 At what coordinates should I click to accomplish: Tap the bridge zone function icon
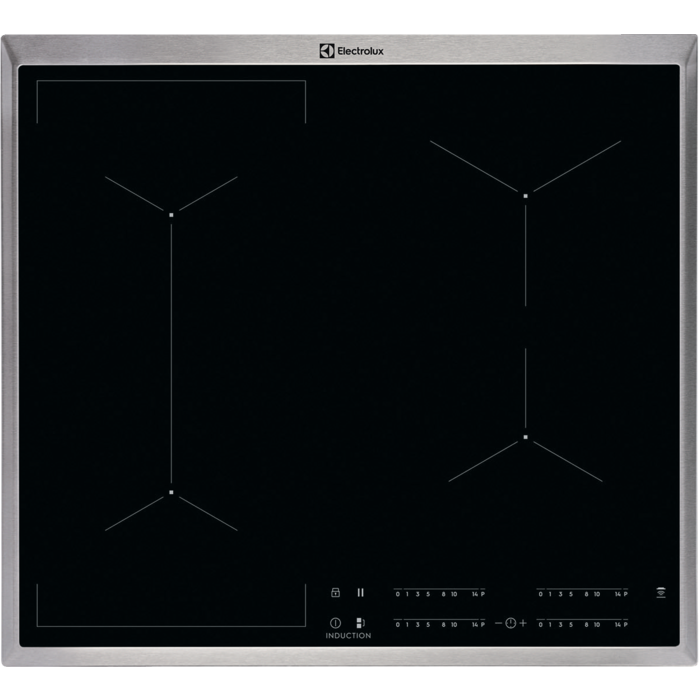(x=360, y=622)
